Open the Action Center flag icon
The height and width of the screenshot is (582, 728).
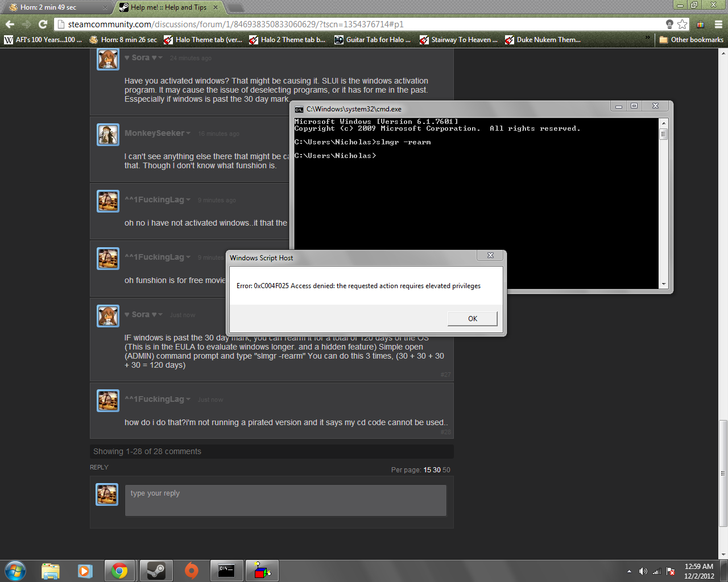[x=671, y=571]
